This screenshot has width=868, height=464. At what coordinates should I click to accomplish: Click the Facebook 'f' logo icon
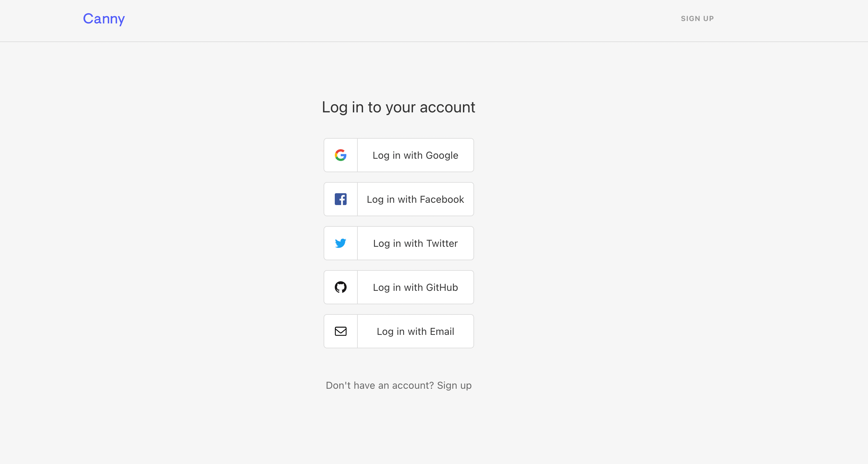[340, 199]
